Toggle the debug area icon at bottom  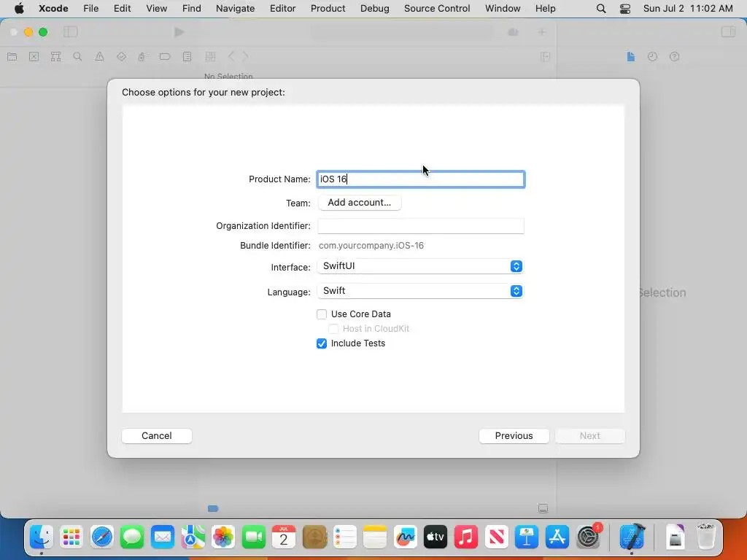coord(543,508)
